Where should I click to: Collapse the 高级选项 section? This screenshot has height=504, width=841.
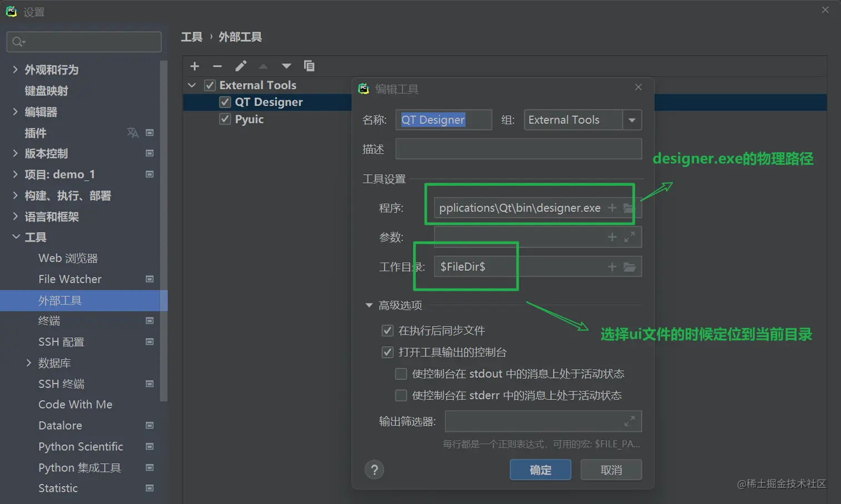point(369,305)
